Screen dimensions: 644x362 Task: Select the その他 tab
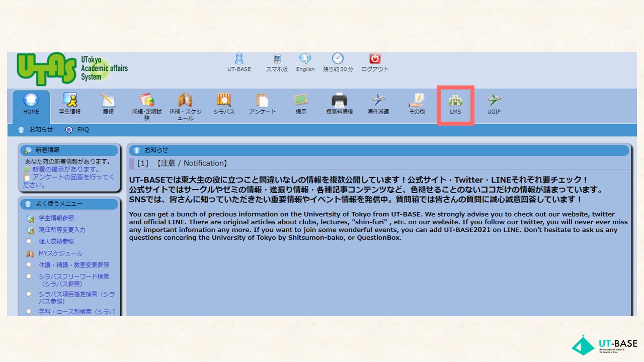click(x=417, y=105)
